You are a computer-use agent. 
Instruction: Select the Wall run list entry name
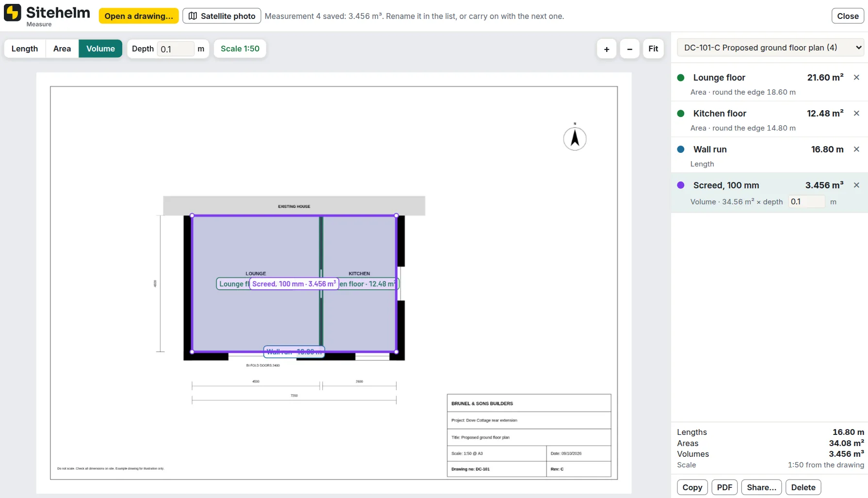pos(710,149)
